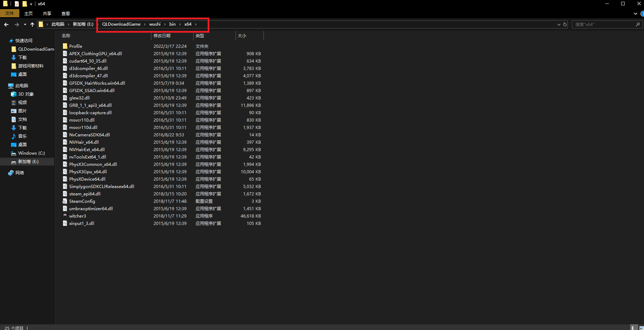Open Windows (C:) drive in sidebar
Image resolution: width=644 pixels, height=330 pixels.
(x=32, y=153)
